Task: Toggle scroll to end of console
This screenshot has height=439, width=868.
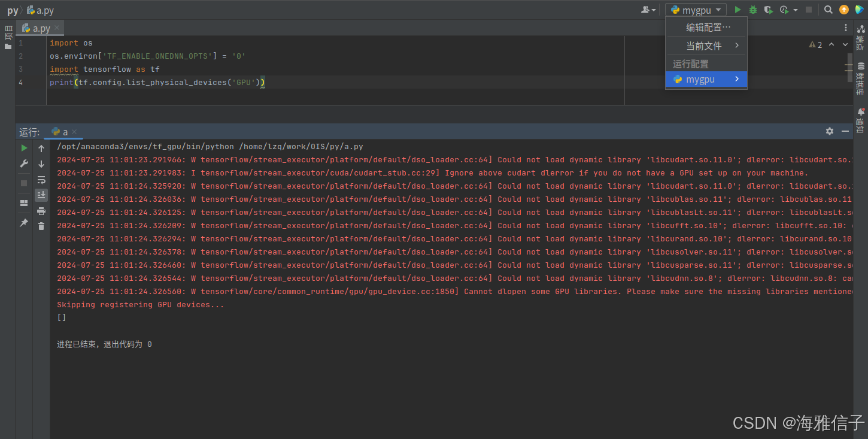Action: (x=41, y=195)
